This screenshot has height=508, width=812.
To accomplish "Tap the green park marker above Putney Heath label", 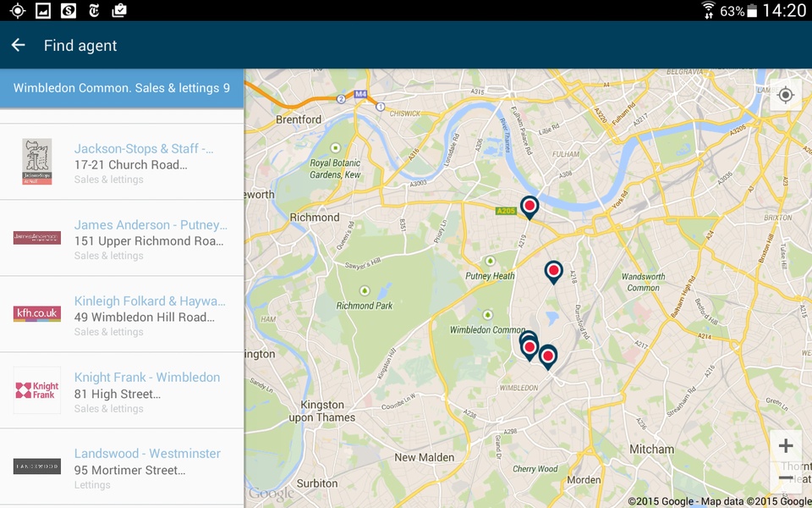I will (x=490, y=261).
